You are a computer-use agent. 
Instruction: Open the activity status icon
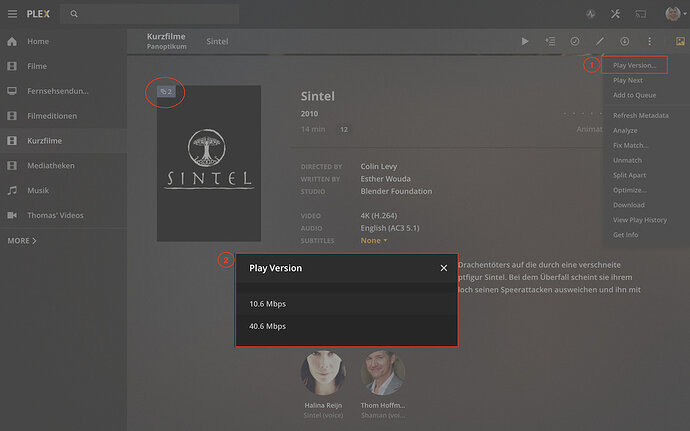tap(591, 14)
